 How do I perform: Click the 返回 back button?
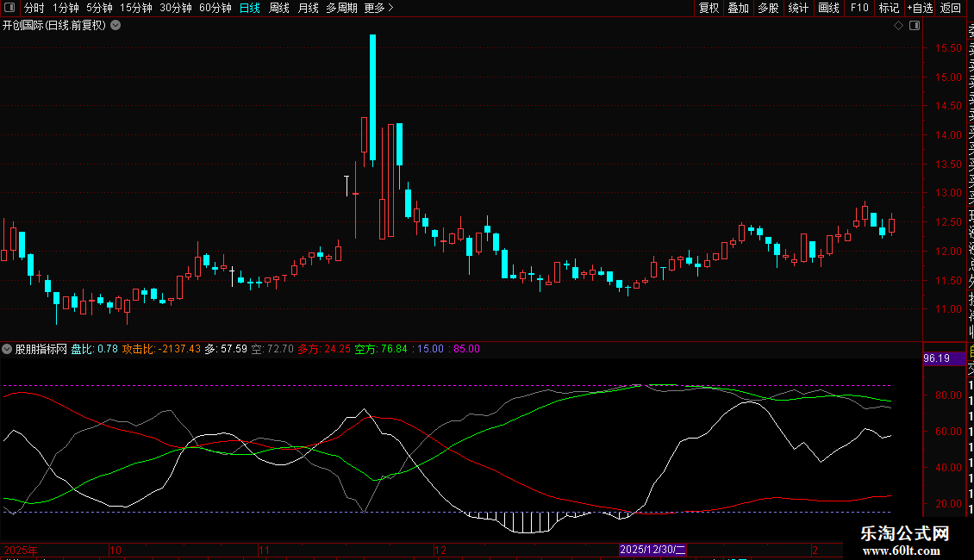coord(951,8)
